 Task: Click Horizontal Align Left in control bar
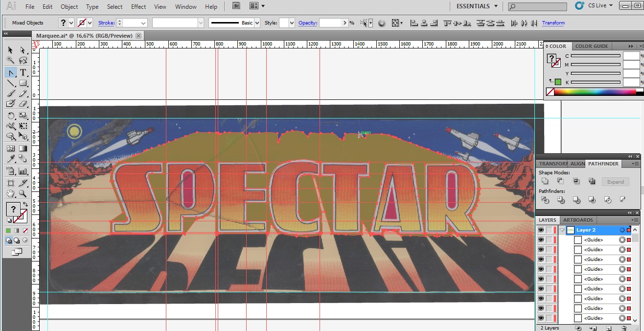click(414, 23)
